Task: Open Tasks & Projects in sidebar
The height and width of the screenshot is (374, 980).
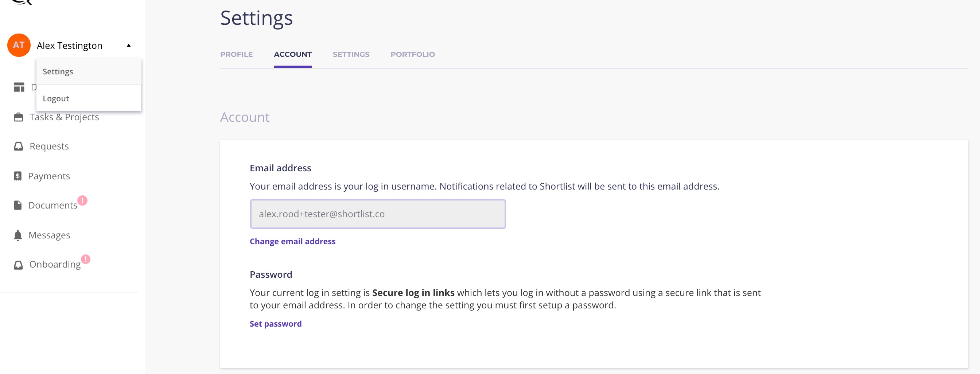Action: pyautogui.click(x=64, y=117)
